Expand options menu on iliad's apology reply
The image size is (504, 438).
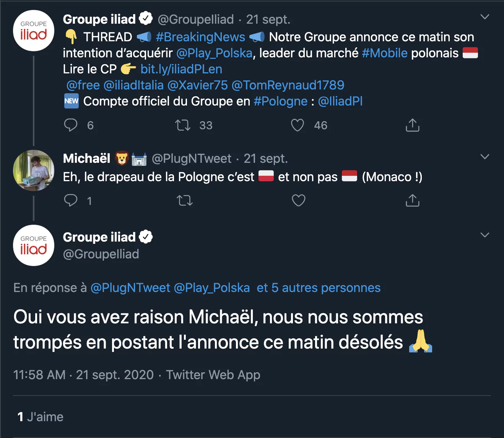pos(484,235)
